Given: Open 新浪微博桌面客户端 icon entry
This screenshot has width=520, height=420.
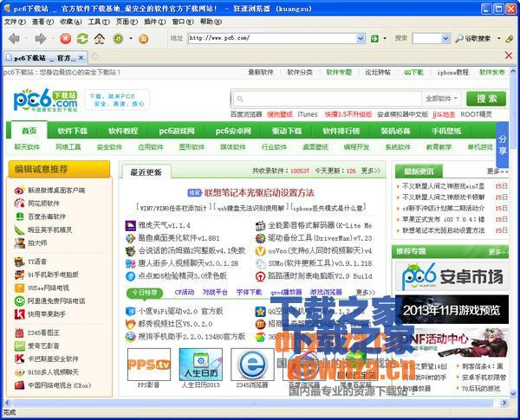Looking at the screenshot, I should coord(49,191).
